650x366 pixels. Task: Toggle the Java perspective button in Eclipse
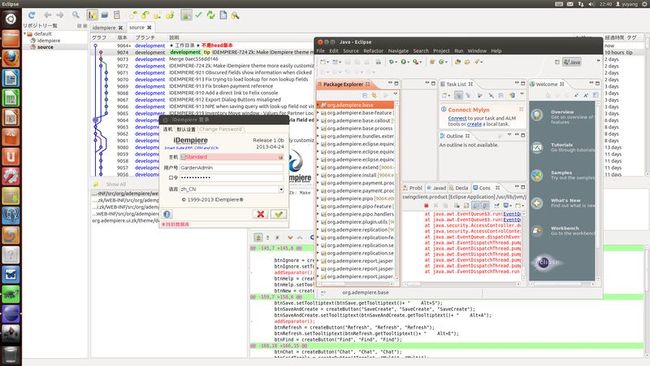pos(572,62)
